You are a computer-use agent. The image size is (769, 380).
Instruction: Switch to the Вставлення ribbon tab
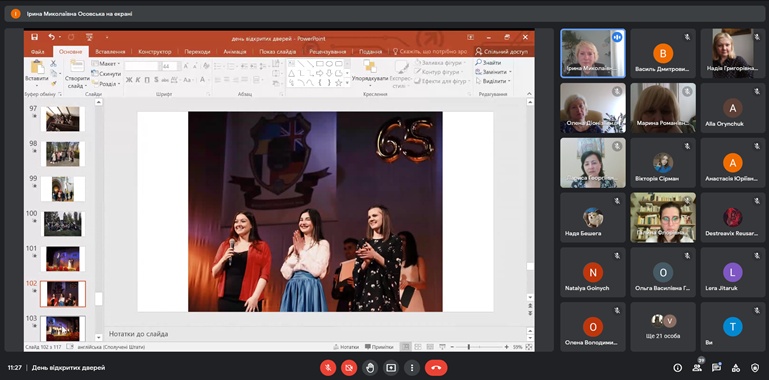pos(110,51)
